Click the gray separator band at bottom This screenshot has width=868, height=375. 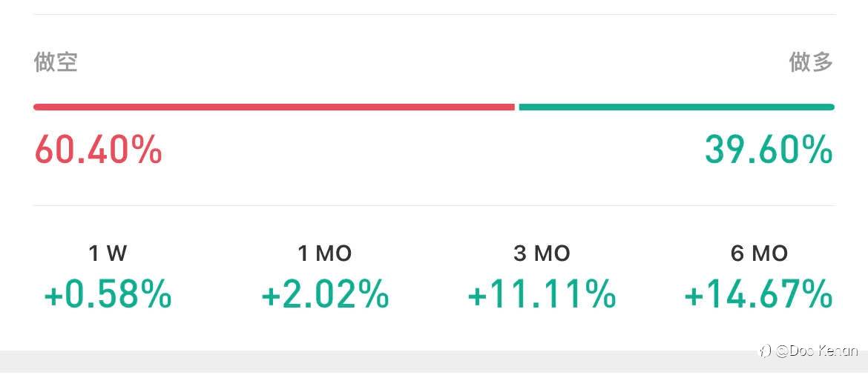(x=371, y=361)
